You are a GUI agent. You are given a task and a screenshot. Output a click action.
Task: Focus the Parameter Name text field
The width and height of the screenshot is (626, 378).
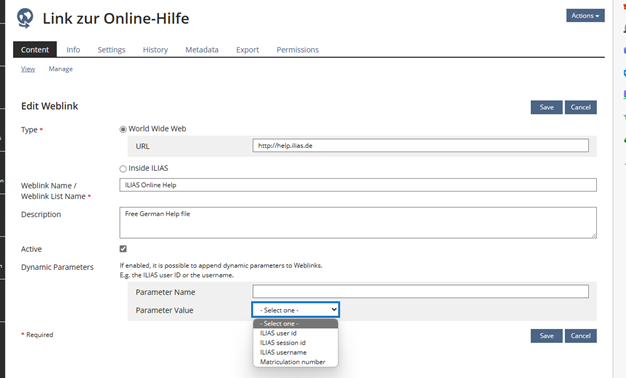pos(420,291)
